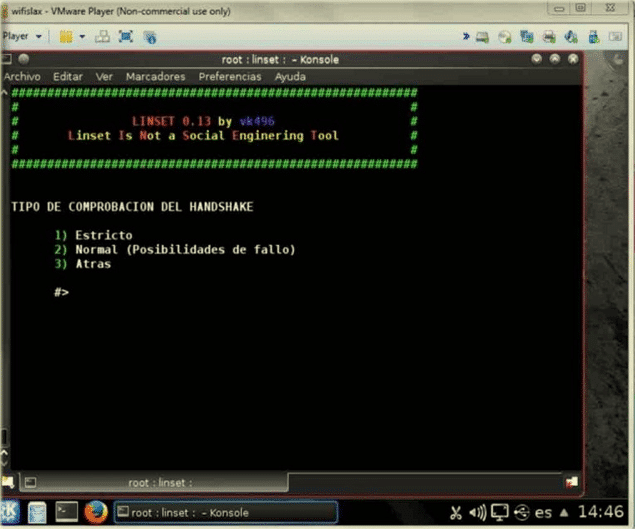635x529 pixels.
Task: Click the '2) Normal (Posibilidades de fallo)' text
Action: (175, 250)
